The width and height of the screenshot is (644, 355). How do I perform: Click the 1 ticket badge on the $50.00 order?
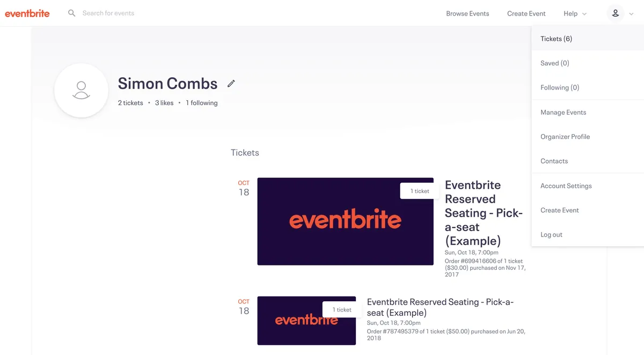[342, 309]
